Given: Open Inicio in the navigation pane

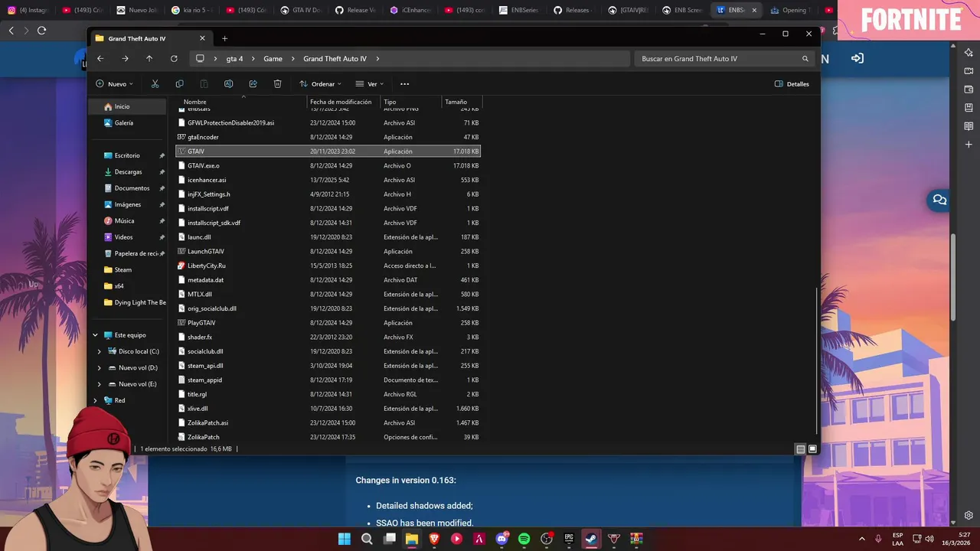Looking at the screenshot, I should tap(127, 106).
